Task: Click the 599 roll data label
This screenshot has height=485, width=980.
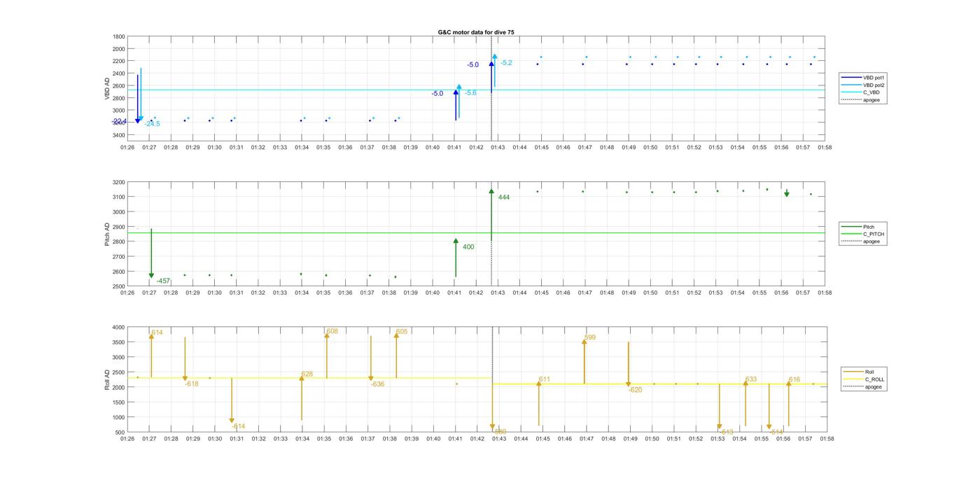Action: (590, 337)
